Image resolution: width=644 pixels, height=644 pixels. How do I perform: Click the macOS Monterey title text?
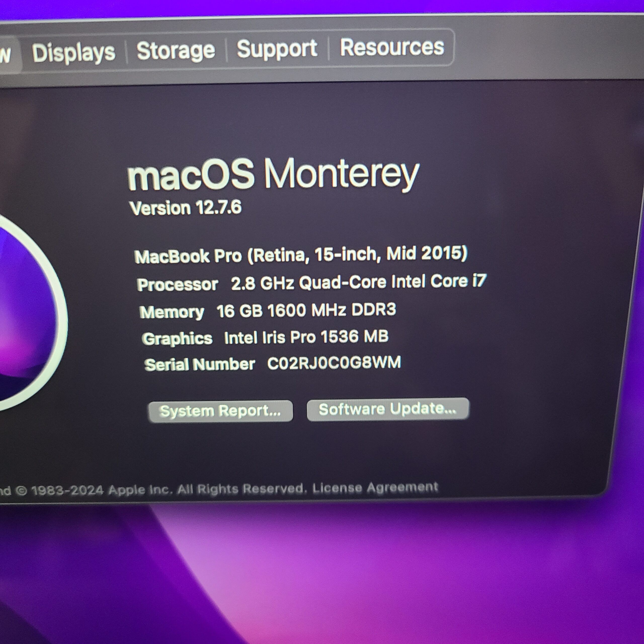point(273,175)
